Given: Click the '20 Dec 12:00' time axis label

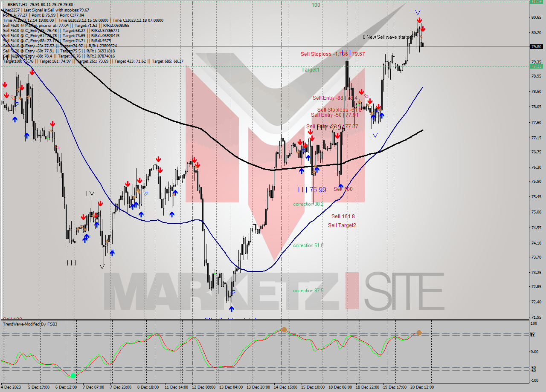Looking at the screenshot, I should 422,387.
